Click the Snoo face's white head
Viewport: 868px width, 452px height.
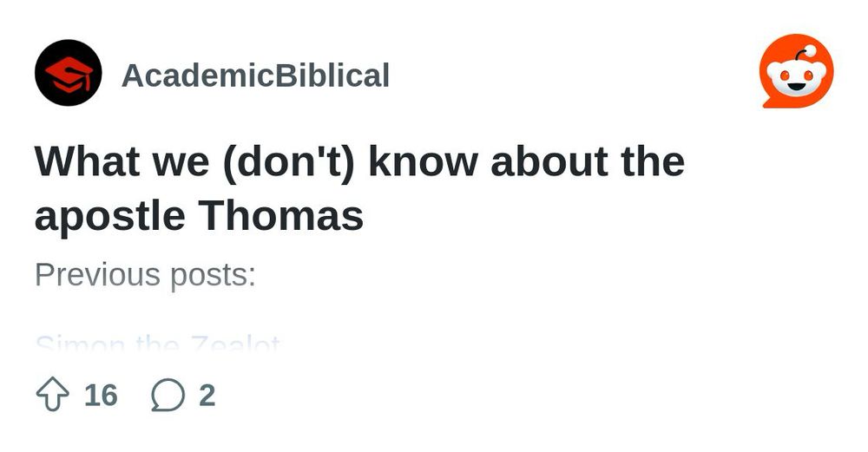[x=796, y=77]
